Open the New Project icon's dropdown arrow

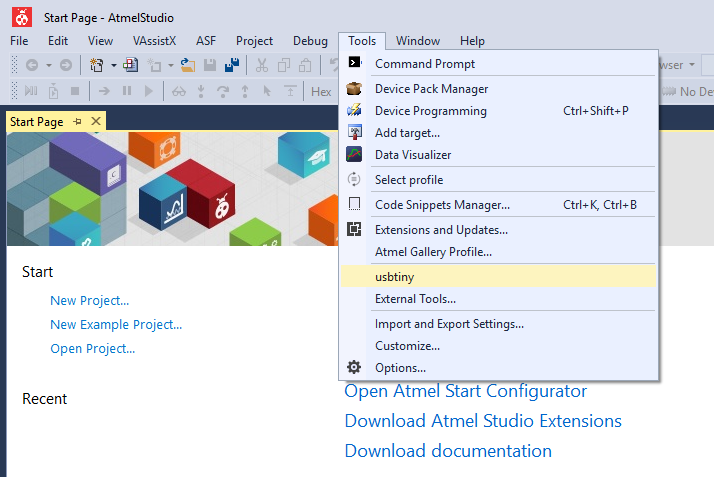[113, 65]
